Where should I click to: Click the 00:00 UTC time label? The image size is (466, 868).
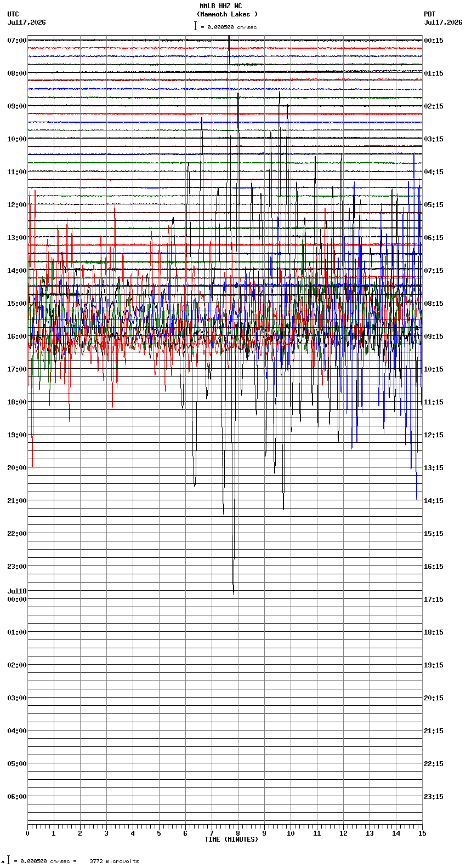click(x=17, y=599)
